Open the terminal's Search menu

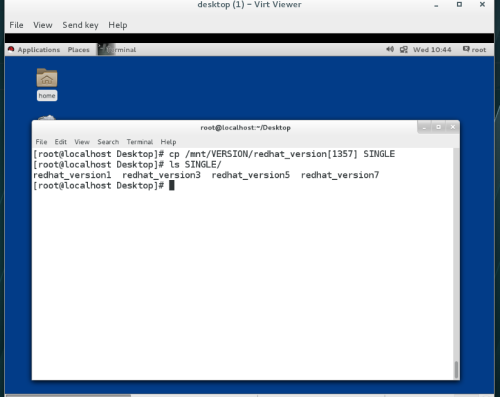108,142
